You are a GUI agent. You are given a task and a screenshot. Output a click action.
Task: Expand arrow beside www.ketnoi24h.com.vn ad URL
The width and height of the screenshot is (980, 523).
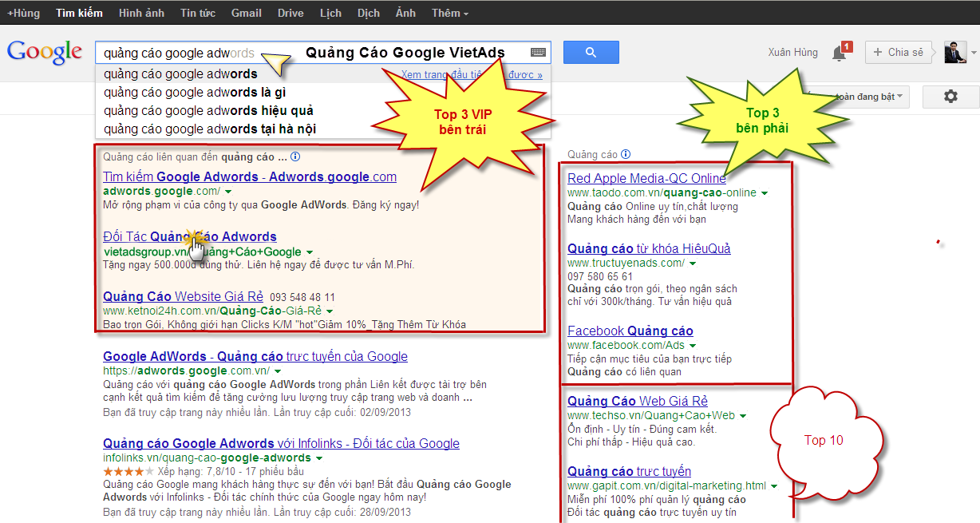coord(330,311)
